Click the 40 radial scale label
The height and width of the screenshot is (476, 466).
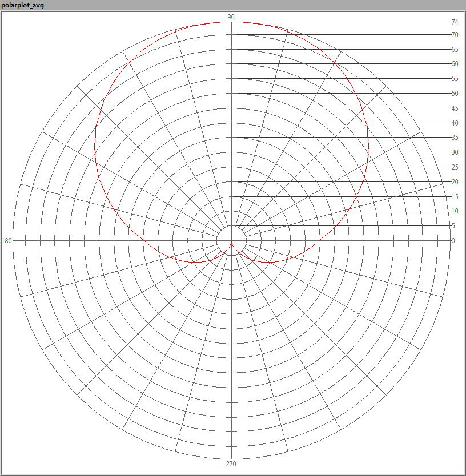[x=455, y=123]
